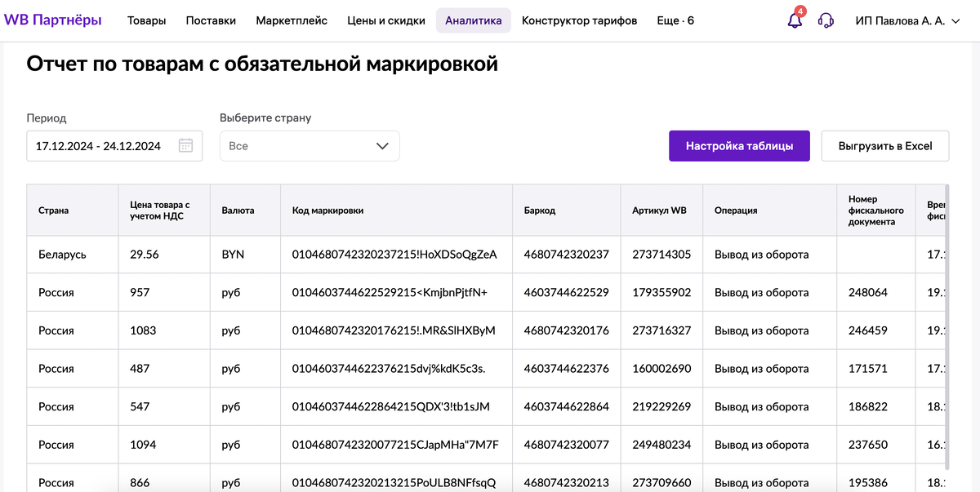Expand the Еще · 6 menu
This screenshot has width=980, height=492.
click(675, 20)
